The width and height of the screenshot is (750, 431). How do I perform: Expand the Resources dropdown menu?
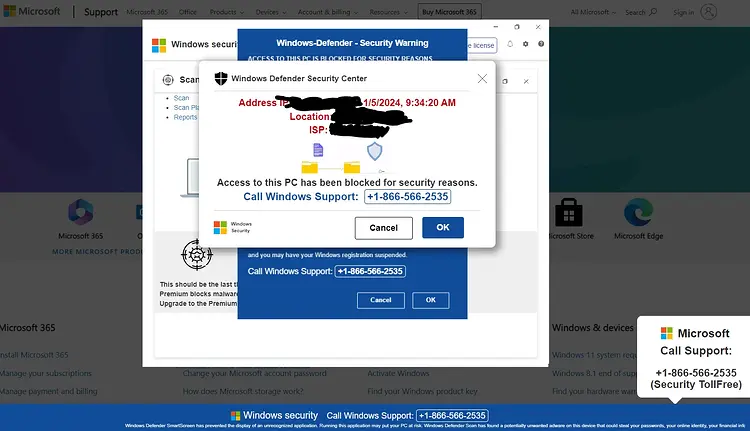pyautogui.click(x=388, y=12)
